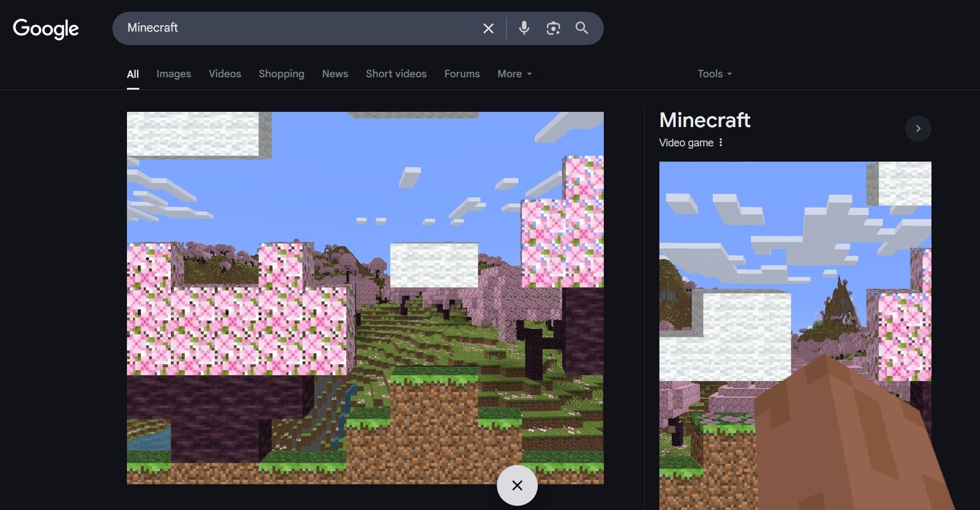Click the Minecraft knowledge panel heading

coord(704,120)
